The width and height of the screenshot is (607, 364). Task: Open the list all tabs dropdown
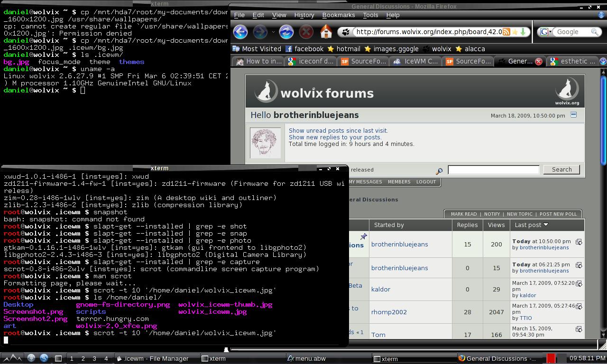point(603,61)
